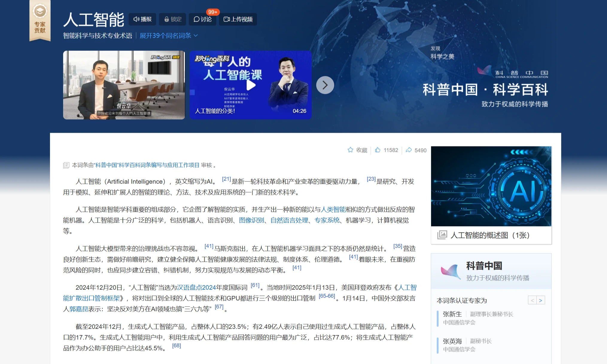Viewport: 607px width, 364px height.
Task: Click the 锁定 lock icon
Action: coord(166,19)
